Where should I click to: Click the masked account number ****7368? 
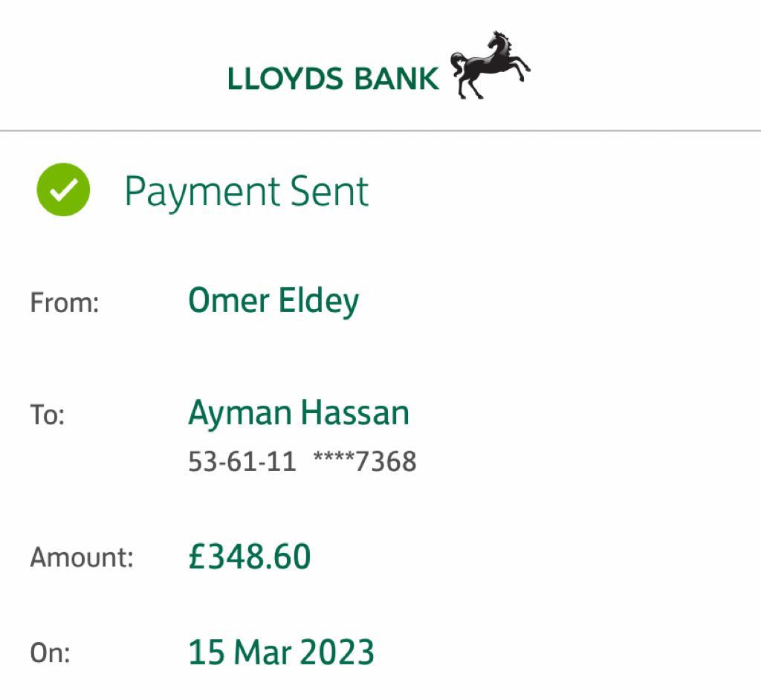pyautogui.click(x=364, y=461)
